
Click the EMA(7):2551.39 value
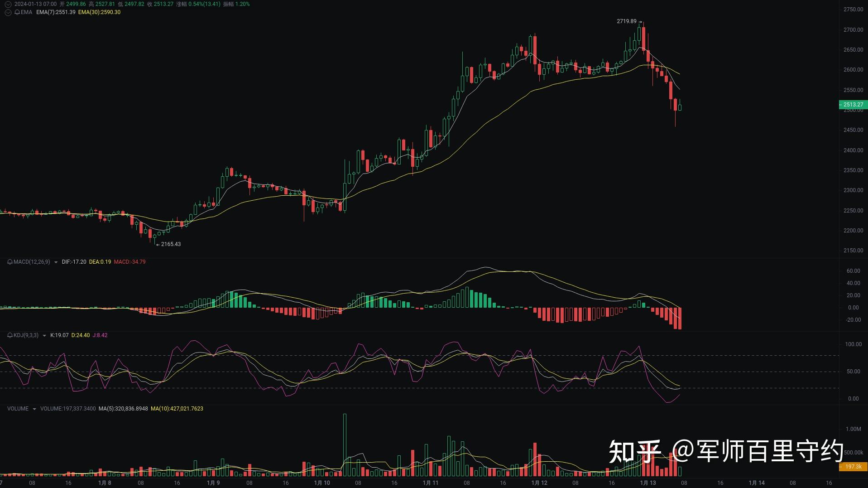[x=56, y=12]
